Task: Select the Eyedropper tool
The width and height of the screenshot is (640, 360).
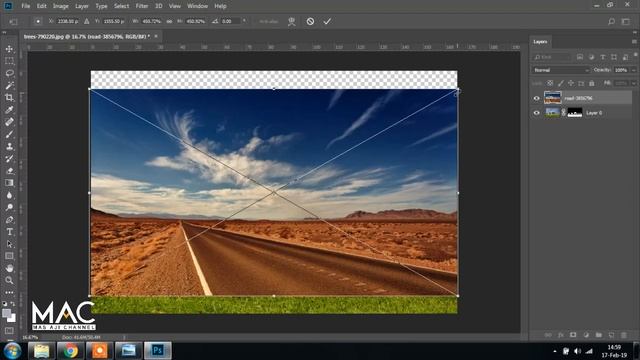Action: (x=9, y=110)
